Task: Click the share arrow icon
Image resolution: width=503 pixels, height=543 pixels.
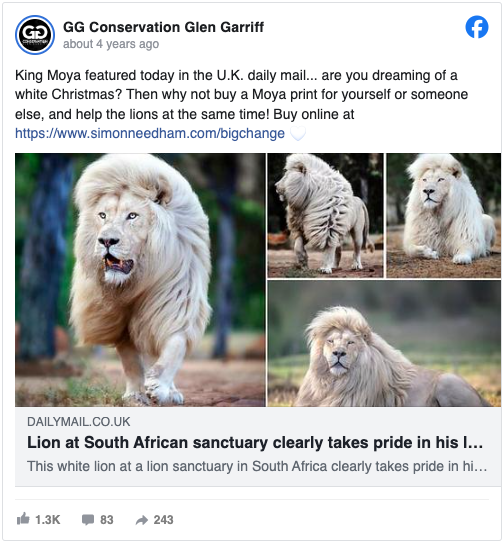Action: [142, 519]
